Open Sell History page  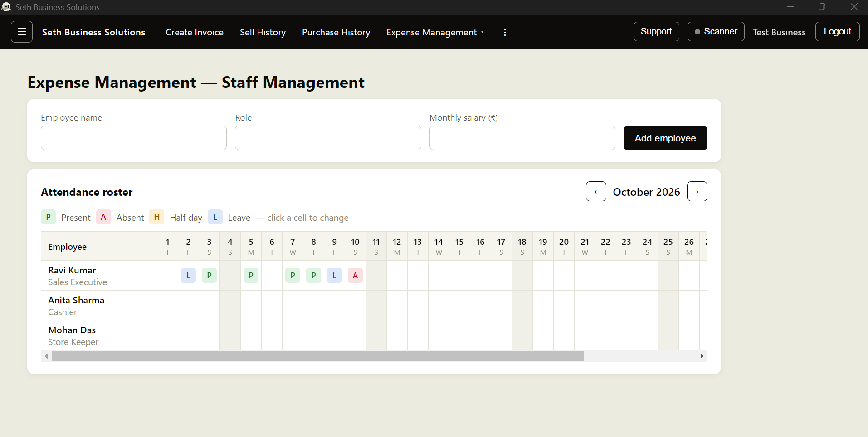click(x=263, y=32)
